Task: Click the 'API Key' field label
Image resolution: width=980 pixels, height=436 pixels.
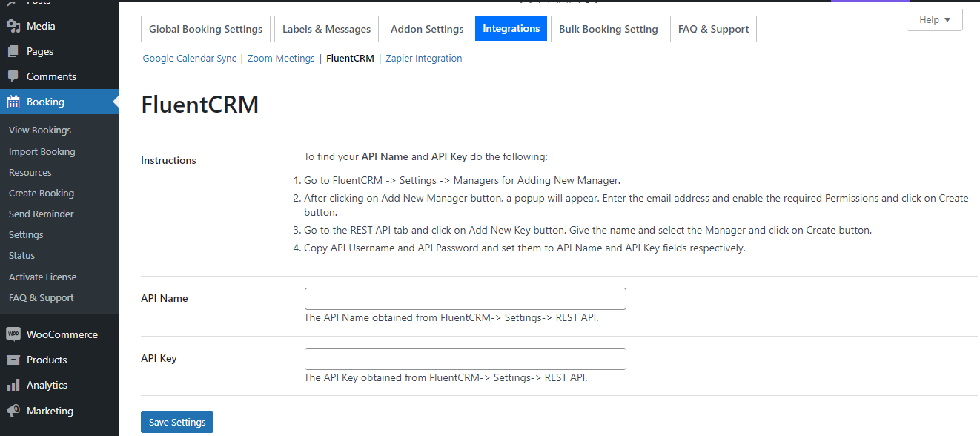Action: 159,358
